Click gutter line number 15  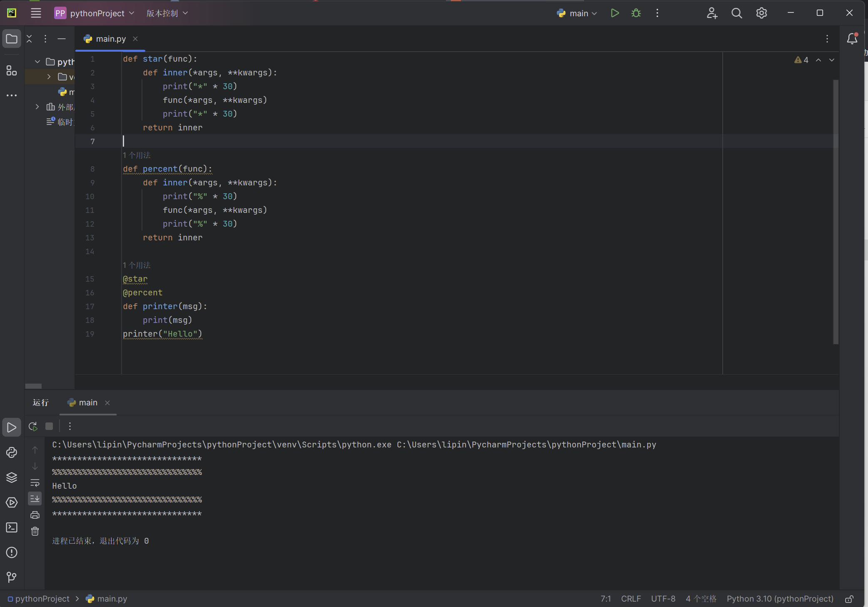click(x=90, y=279)
